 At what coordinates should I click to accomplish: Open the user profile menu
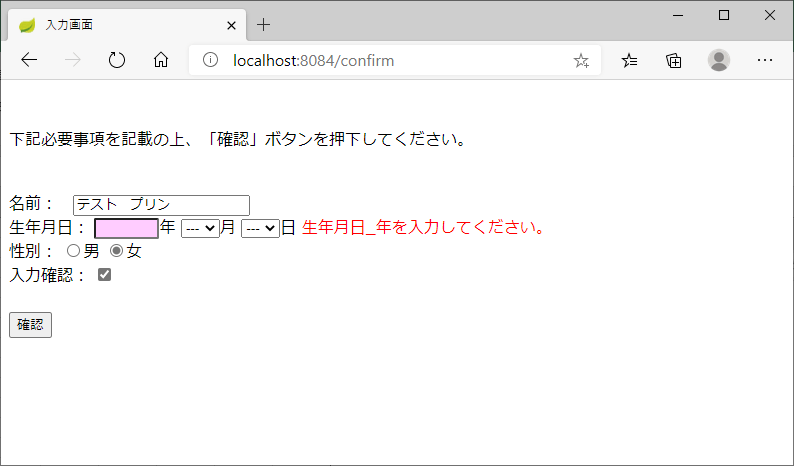tap(719, 60)
